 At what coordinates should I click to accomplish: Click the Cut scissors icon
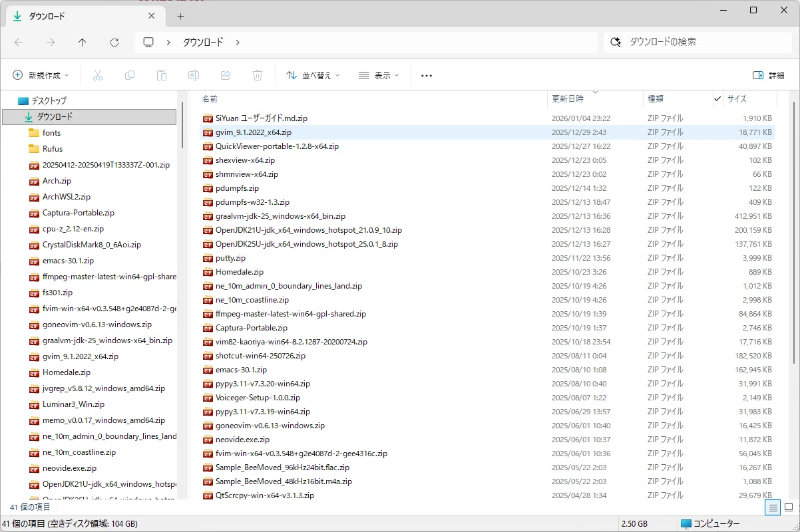click(98, 75)
